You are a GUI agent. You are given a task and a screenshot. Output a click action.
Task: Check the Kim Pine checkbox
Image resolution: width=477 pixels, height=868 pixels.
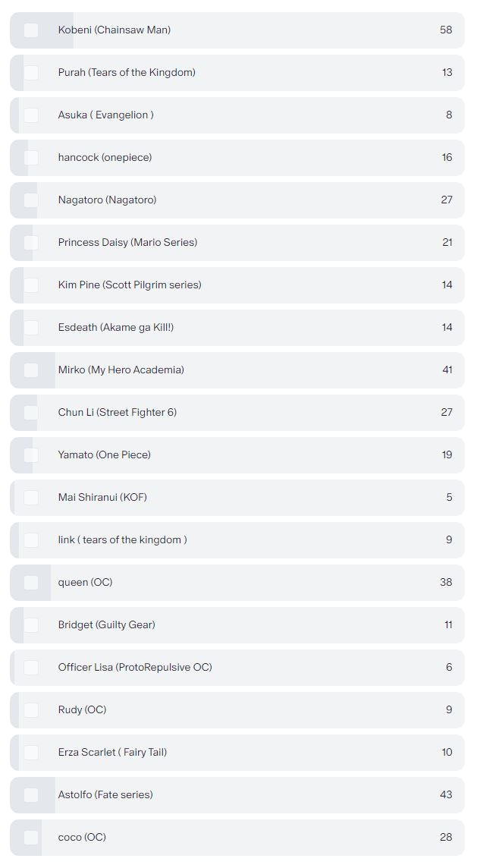pos(31,285)
